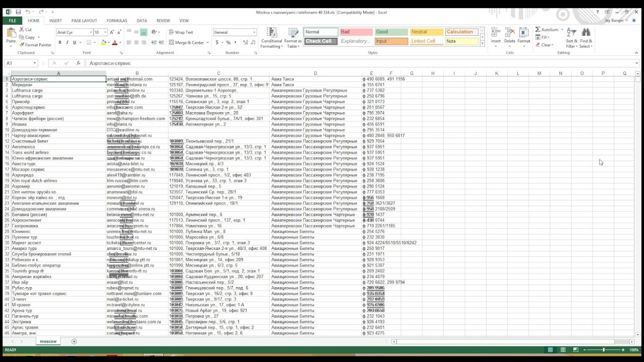Click the Delete cells button
Image resolution: width=644 pixels, height=362 pixels.
point(510,38)
